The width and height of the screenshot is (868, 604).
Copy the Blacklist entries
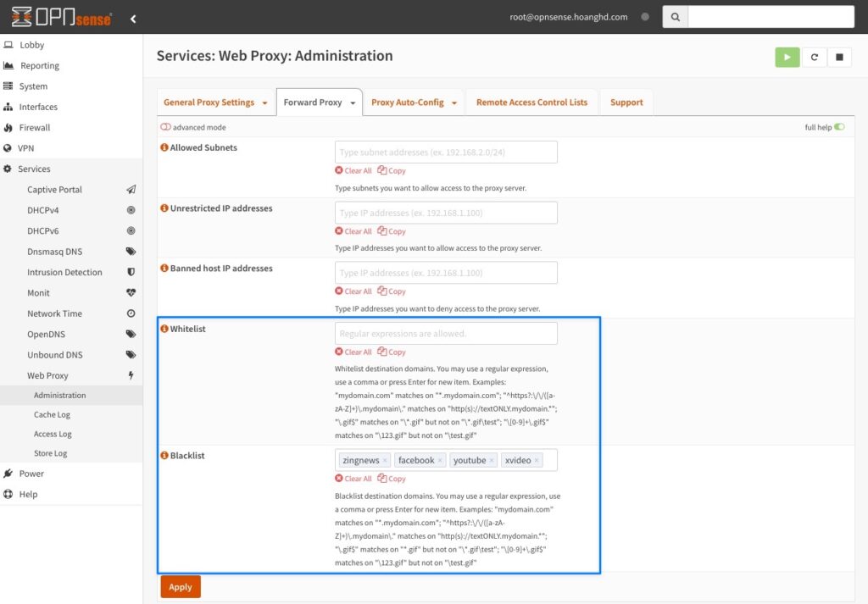pos(392,479)
